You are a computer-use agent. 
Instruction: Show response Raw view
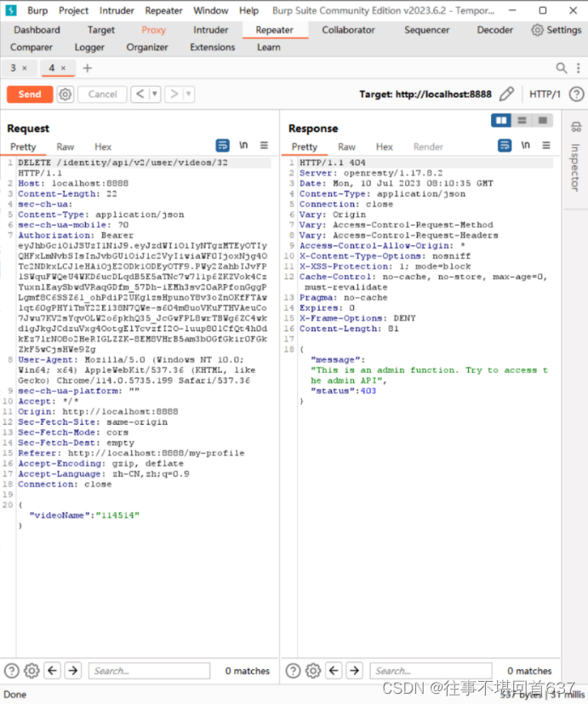coord(346,146)
